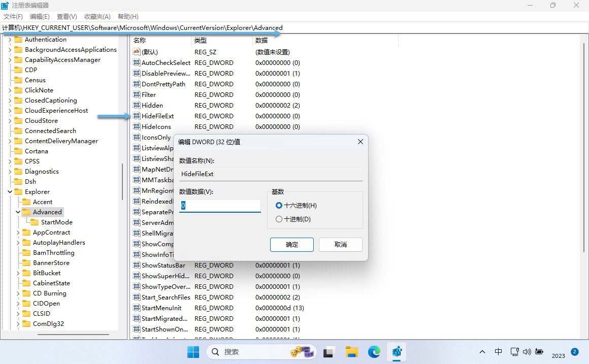
Task: Click the Hidden DWORD value icon
Action: (136, 105)
